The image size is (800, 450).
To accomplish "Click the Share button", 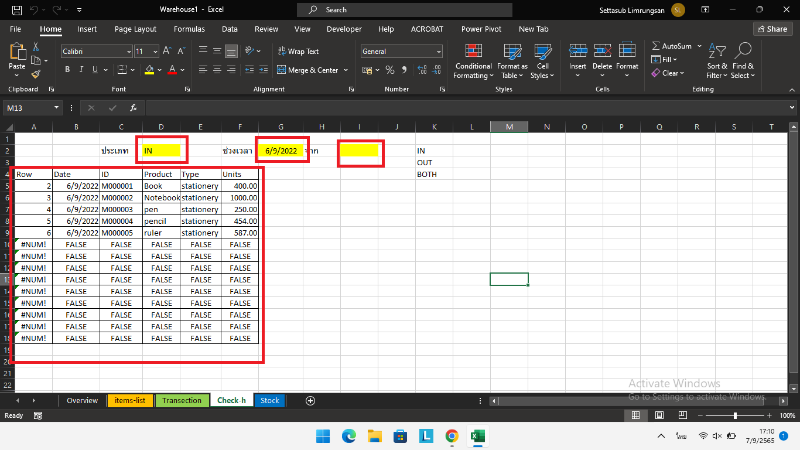I will tap(771, 29).
